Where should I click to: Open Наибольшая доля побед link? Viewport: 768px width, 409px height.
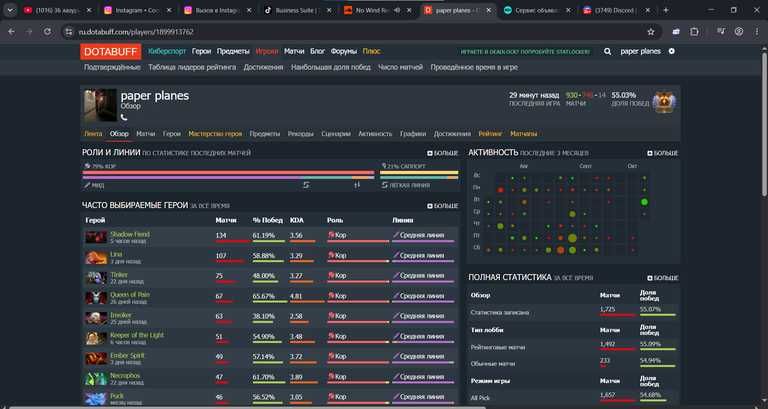point(331,67)
